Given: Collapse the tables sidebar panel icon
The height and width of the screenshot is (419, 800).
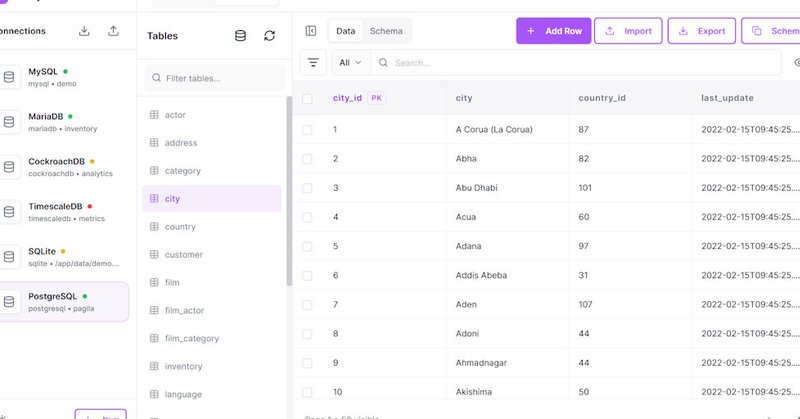Looking at the screenshot, I should click(311, 31).
